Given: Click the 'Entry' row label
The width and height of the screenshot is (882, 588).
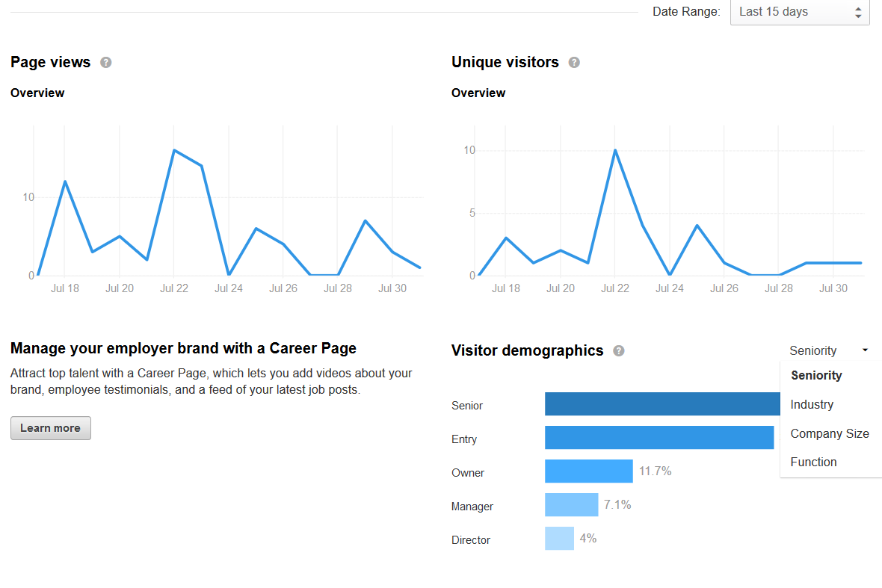Looking at the screenshot, I should pyautogui.click(x=464, y=439).
